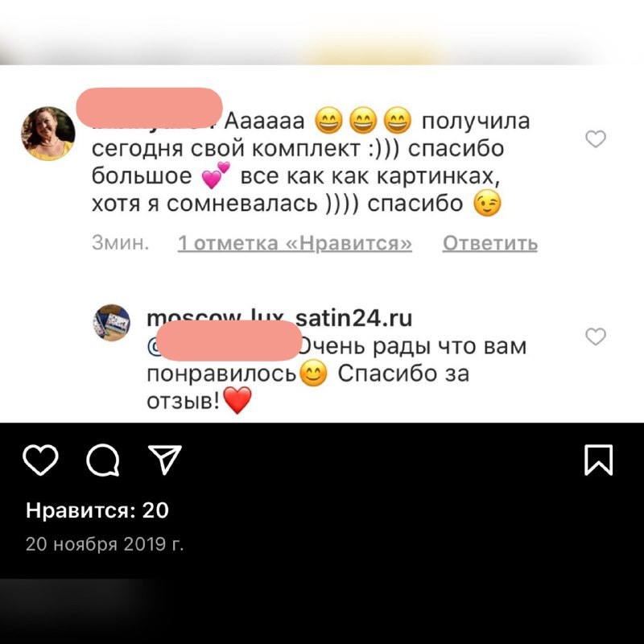Like the comment about получила сегодня свой комплект
Screen dimensions: 644x644
(596, 138)
